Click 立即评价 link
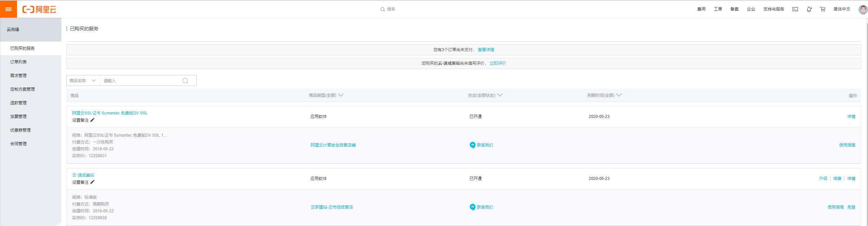Image resolution: width=868 pixels, height=226 pixels. (x=498, y=63)
